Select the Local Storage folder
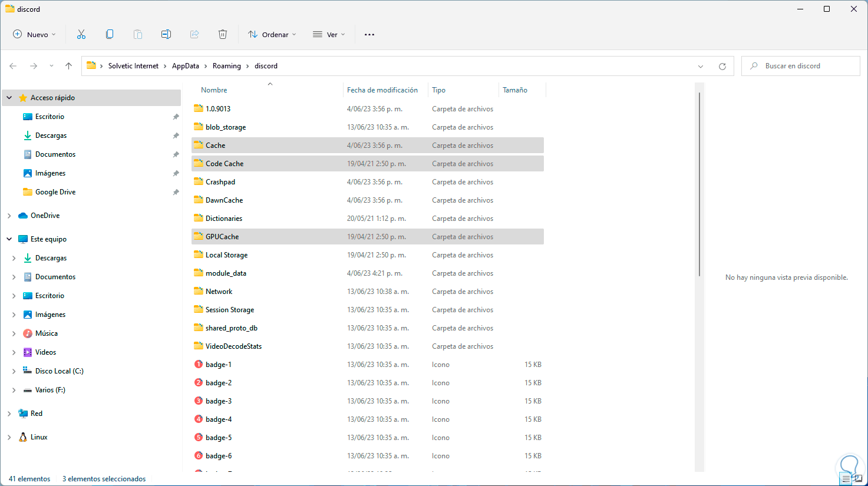Image resolution: width=868 pixels, height=486 pixels. (x=226, y=255)
